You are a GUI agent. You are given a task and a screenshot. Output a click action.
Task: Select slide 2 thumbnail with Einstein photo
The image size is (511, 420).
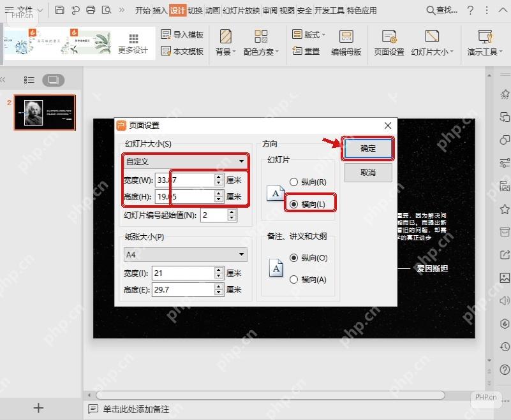[45, 113]
